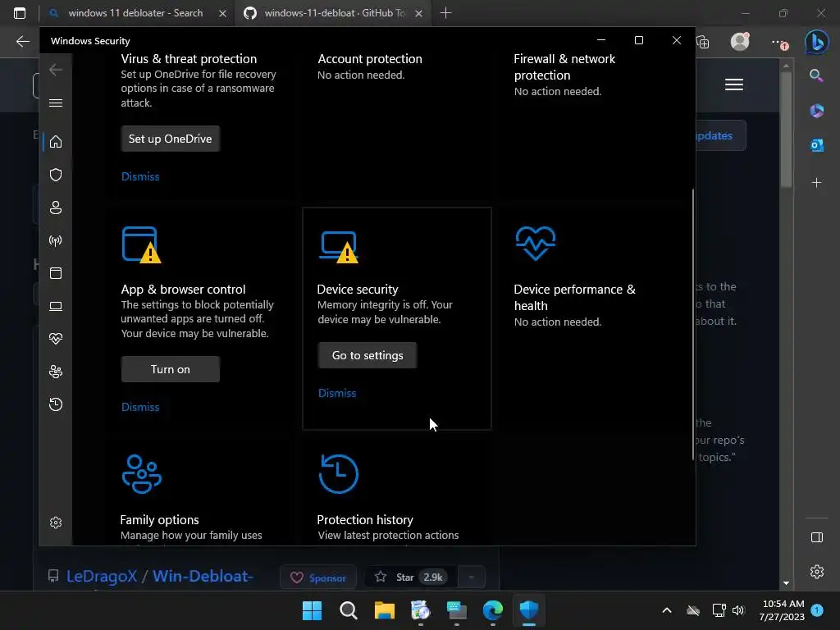Open Windows Security settings gear
Image resolution: width=840 pixels, height=630 pixels.
(x=56, y=523)
